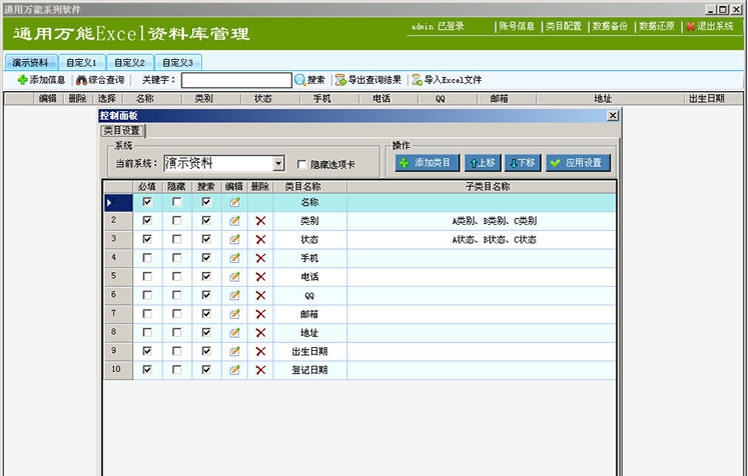This screenshot has width=748, height=476.
Task: Delete the 手机 category row
Action: [260, 258]
